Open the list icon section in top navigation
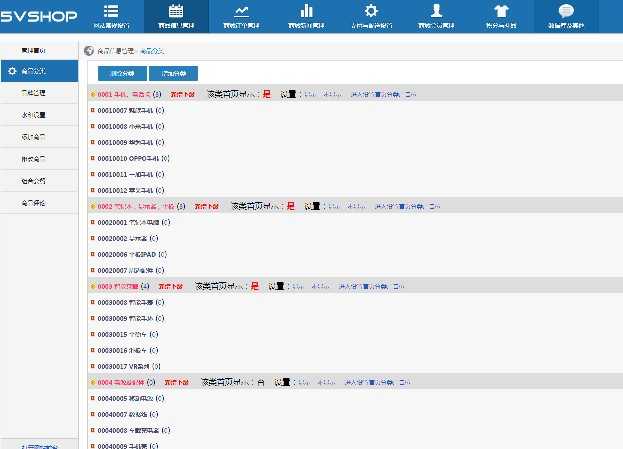Image resolution: width=623 pixels, height=449 pixels. click(111, 16)
